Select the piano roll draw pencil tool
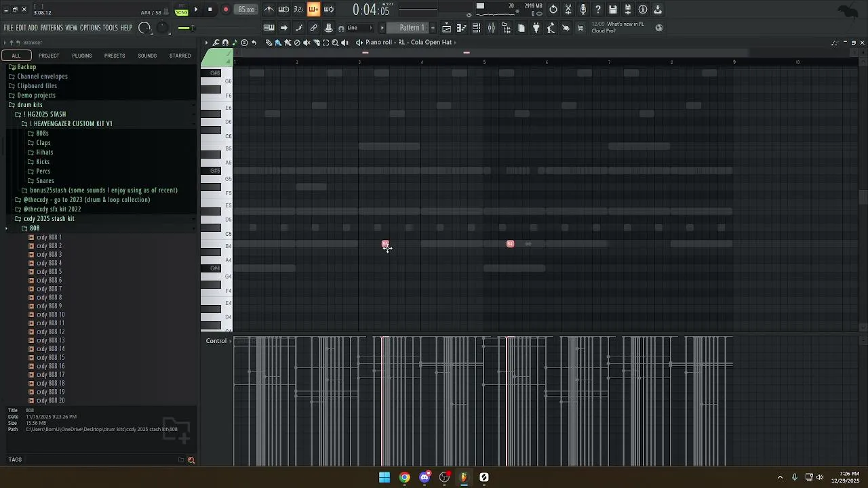 pos(269,43)
